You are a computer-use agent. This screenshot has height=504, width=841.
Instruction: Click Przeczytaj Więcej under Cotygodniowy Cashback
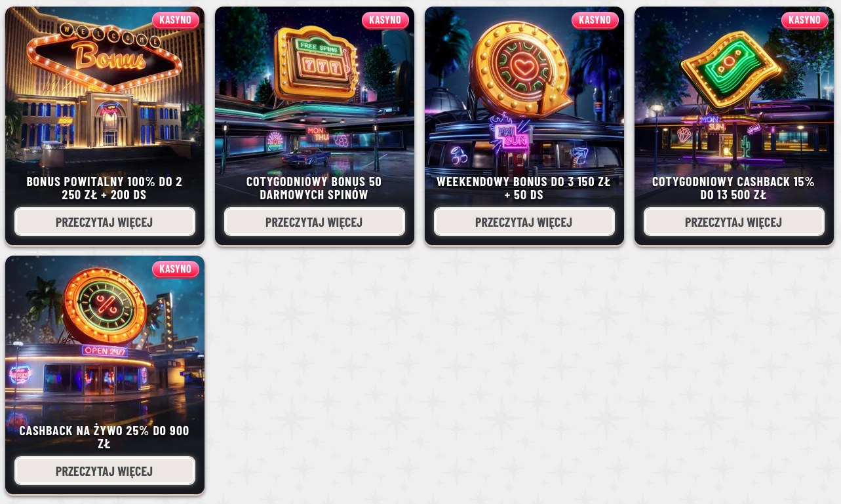point(734,222)
